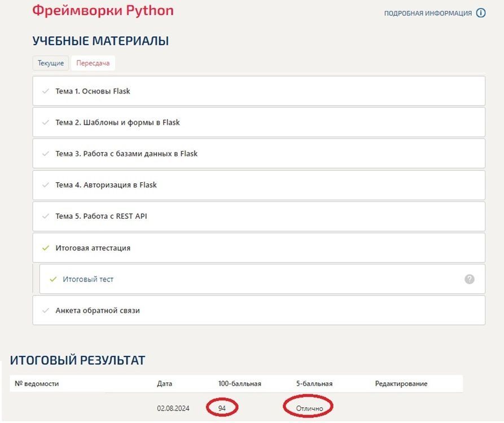Open the Подробная информация link
The height and width of the screenshot is (423, 504).
coord(428,13)
